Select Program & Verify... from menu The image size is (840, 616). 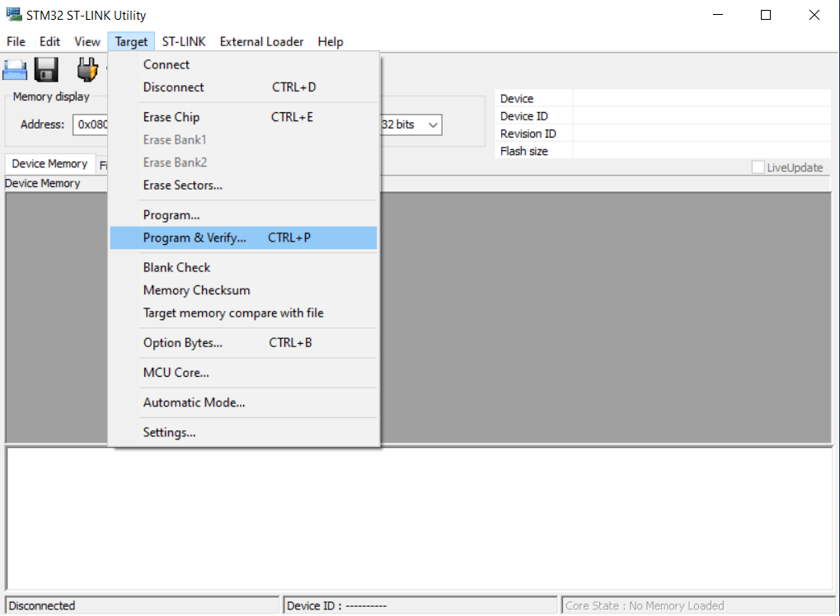(195, 238)
